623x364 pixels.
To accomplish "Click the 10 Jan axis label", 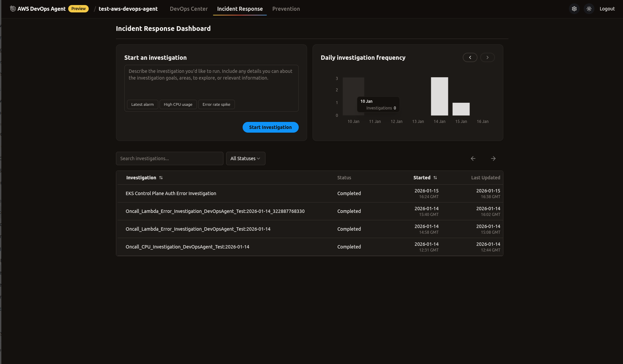I will pyautogui.click(x=354, y=122).
